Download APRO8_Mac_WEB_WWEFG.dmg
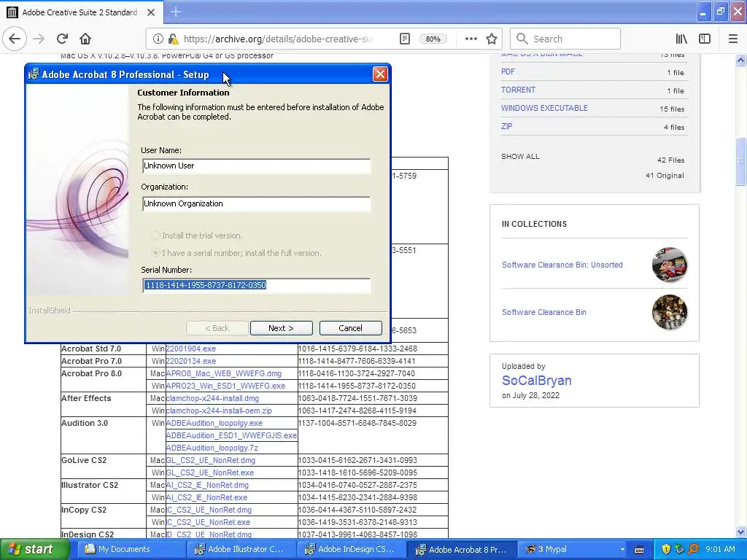This screenshot has width=747, height=560. coord(223,373)
